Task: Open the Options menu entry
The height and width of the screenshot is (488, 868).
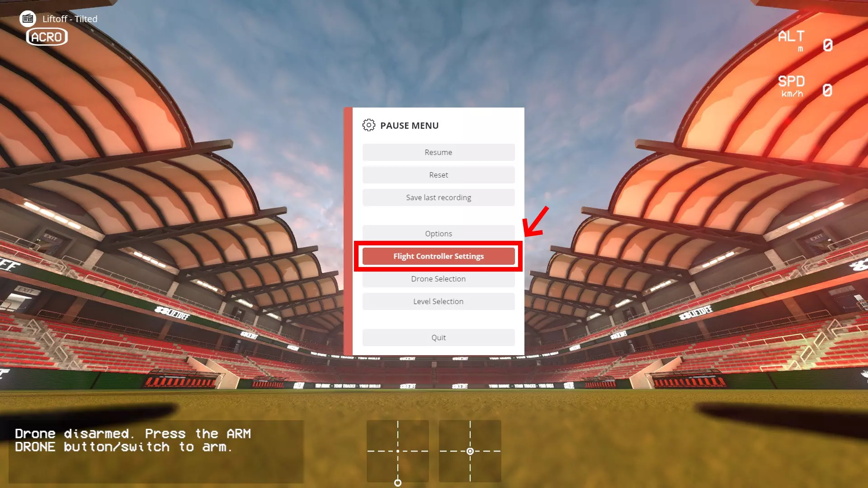Action: point(439,234)
